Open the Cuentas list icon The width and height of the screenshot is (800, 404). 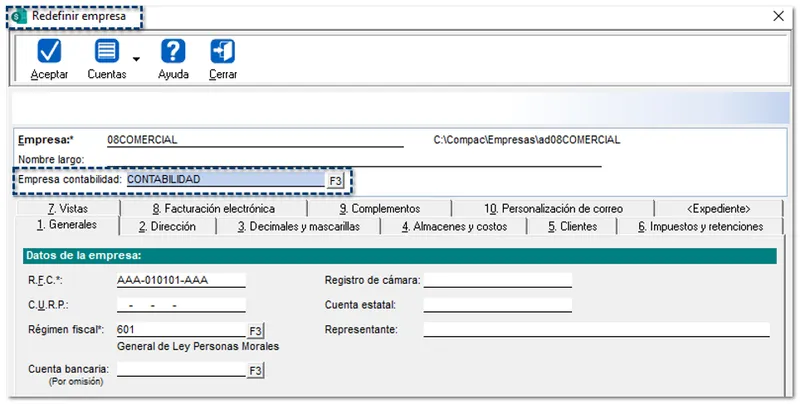click(107, 51)
